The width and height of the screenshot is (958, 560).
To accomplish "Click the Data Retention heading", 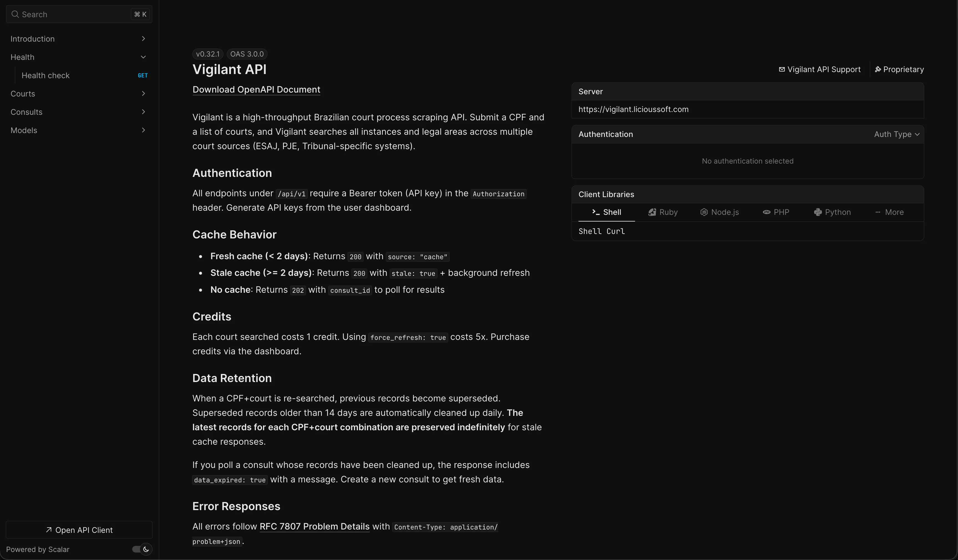I will click(x=232, y=378).
